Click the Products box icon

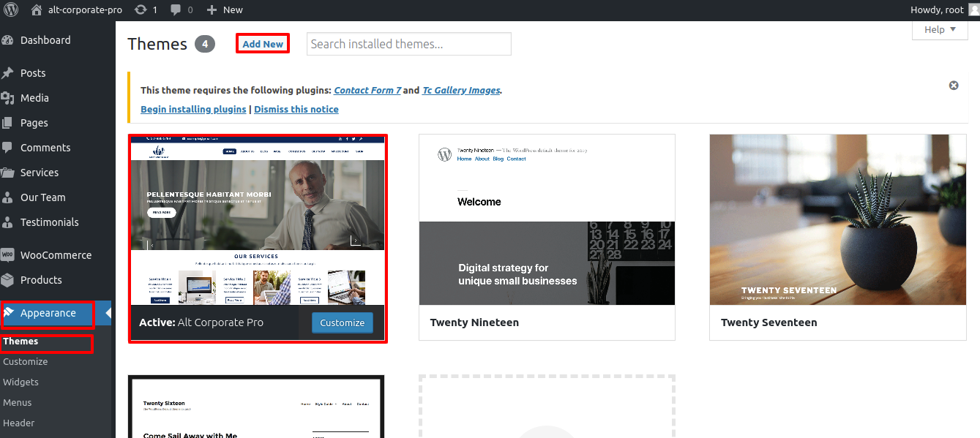point(8,280)
